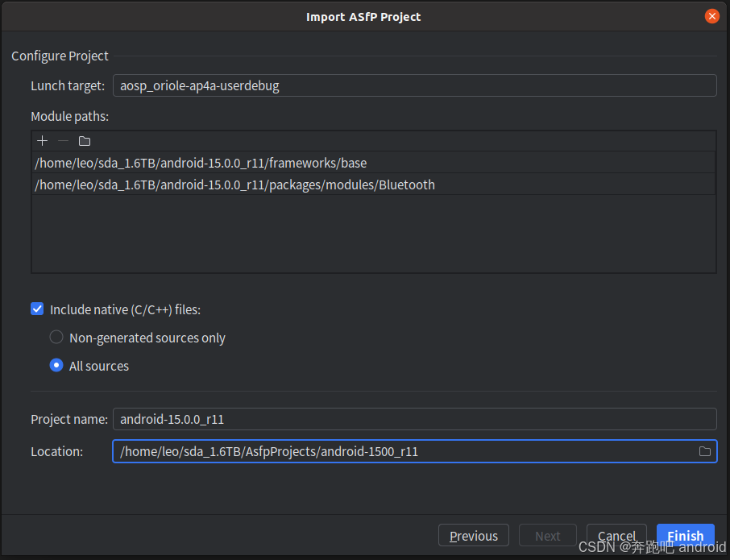
Task: Cancel the project import
Action: (x=616, y=535)
